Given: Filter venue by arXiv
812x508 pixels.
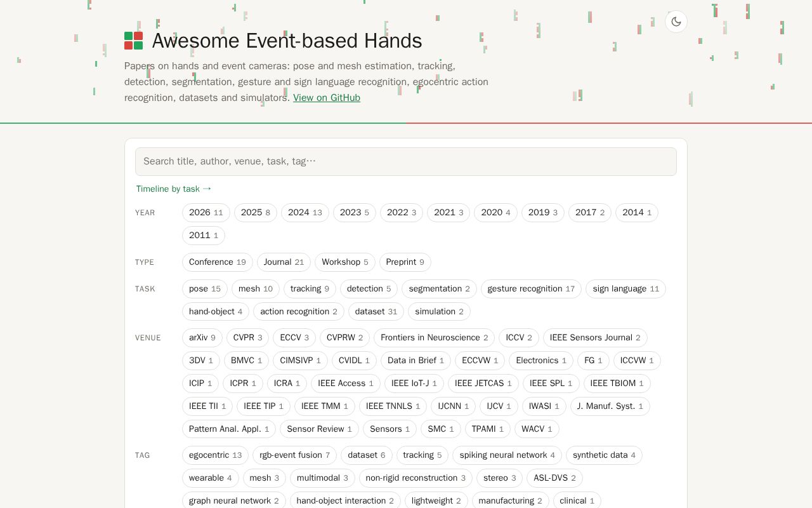Looking at the screenshot, I should [202, 338].
